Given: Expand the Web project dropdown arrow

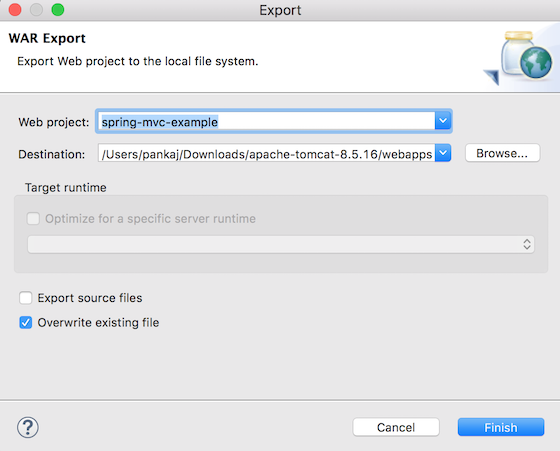Looking at the screenshot, I should (x=443, y=121).
